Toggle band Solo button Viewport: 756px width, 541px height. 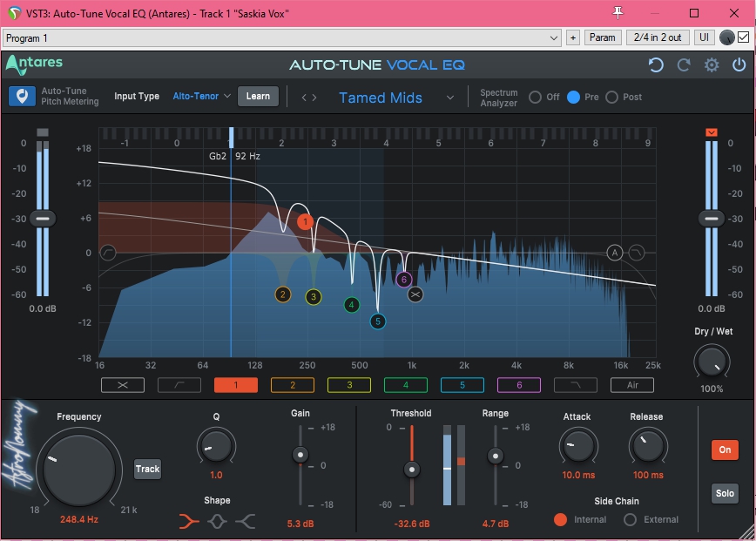pyautogui.click(x=725, y=493)
